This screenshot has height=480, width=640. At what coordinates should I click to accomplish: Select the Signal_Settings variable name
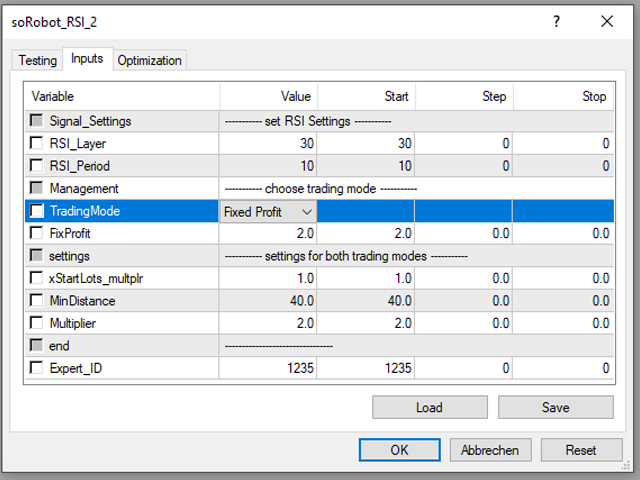pyautogui.click(x=90, y=121)
